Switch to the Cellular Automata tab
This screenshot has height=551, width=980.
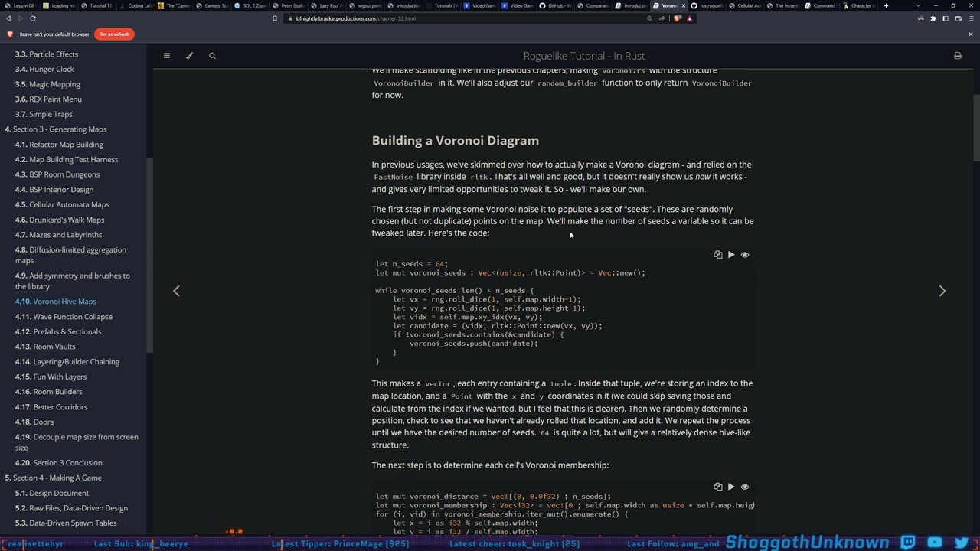(x=746, y=5)
